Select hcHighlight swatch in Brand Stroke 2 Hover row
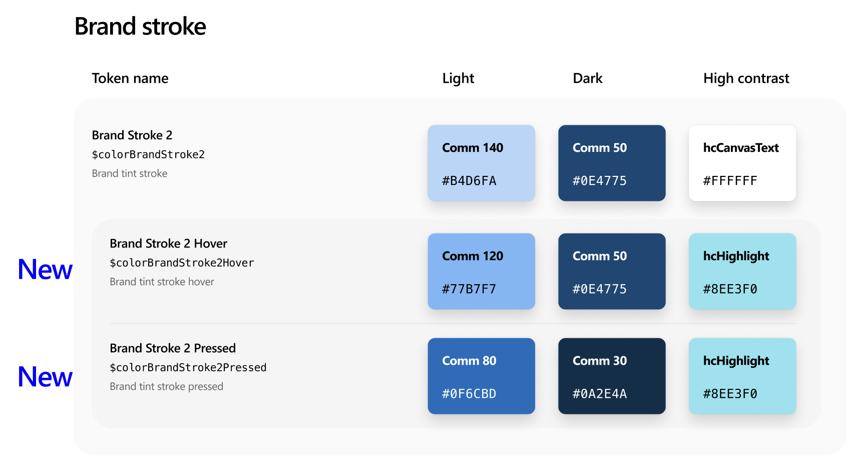This screenshot has height=458, width=868. (x=742, y=271)
